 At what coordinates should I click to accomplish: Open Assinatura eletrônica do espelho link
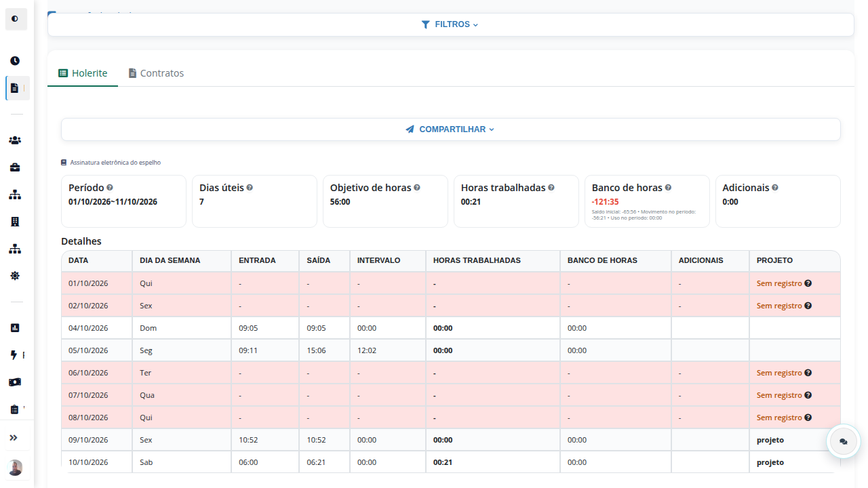tap(111, 163)
